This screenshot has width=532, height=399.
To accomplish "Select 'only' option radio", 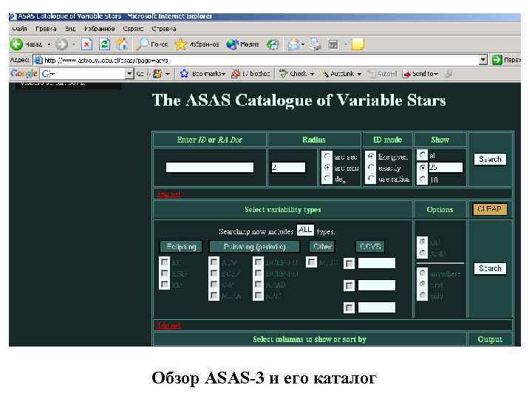I will pyautogui.click(x=423, y=295).
